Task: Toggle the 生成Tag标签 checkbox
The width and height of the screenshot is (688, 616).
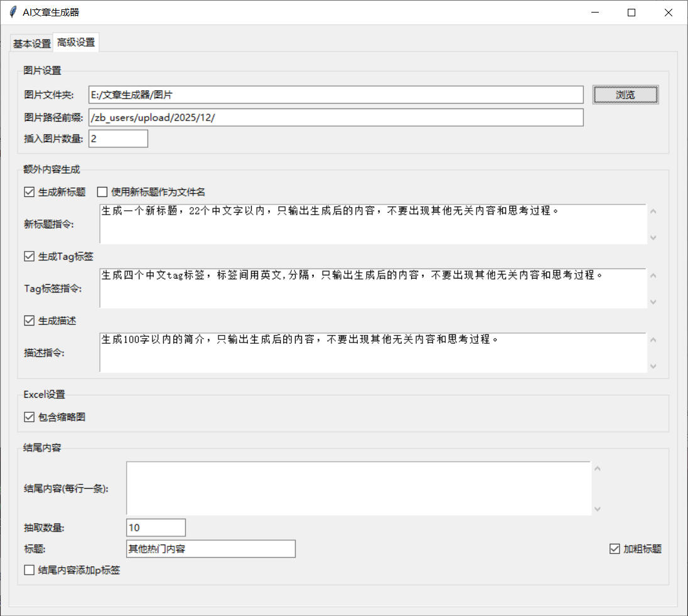Action: point(29,256)
